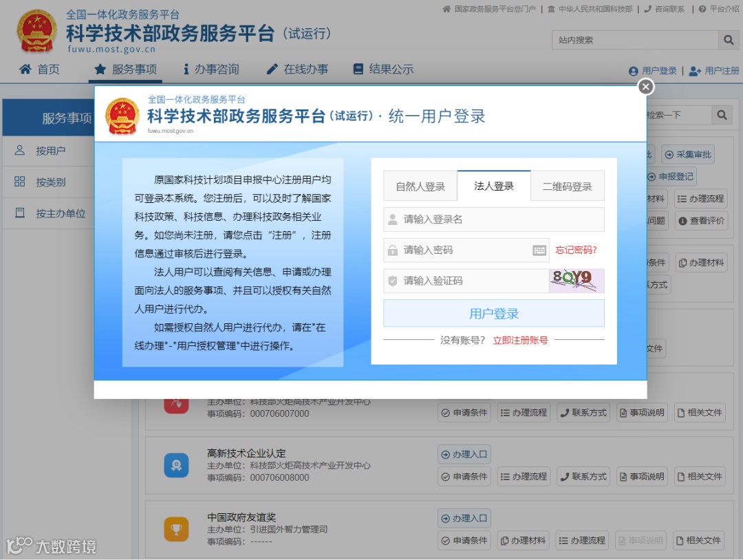The height and width of the screenshot is (560, 743).
Task: Select the 法人登录 tab
Action: [x=494, y=186]
